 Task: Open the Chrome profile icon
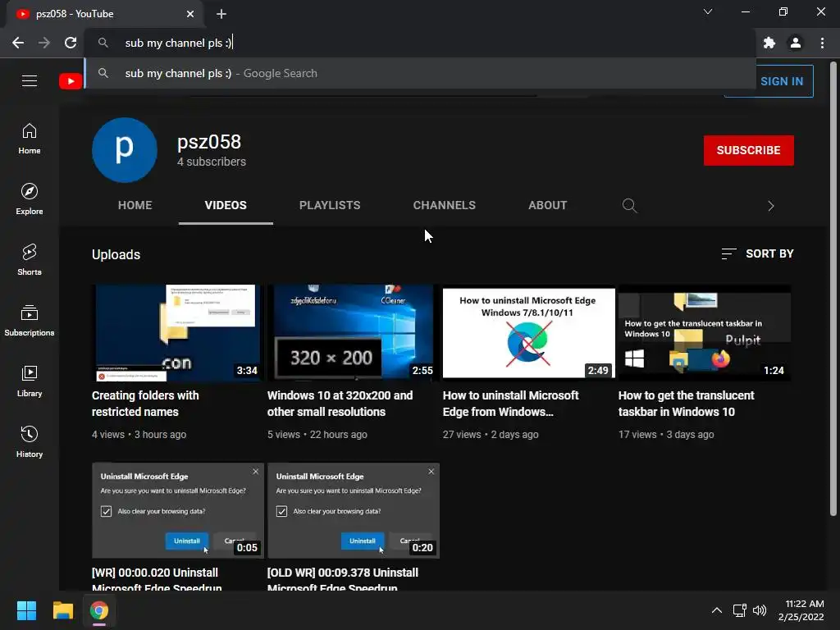796,43
